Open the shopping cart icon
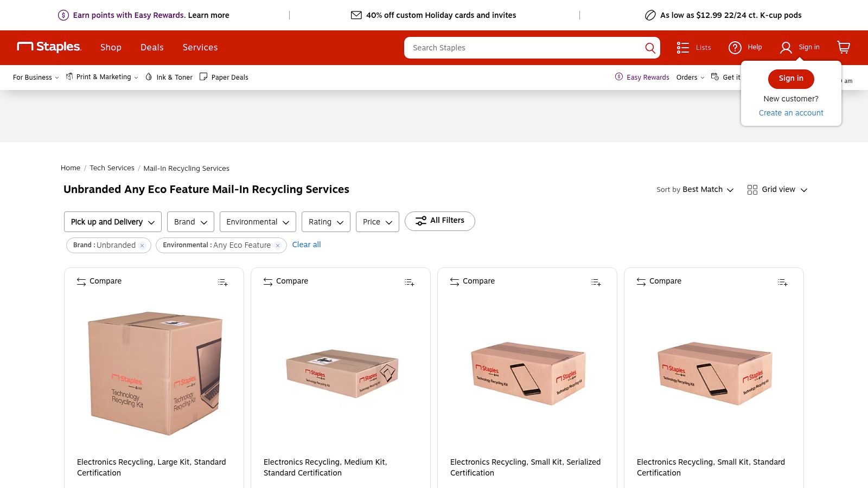868x488 pixels. pyautogui.click(x=843, y=48)
